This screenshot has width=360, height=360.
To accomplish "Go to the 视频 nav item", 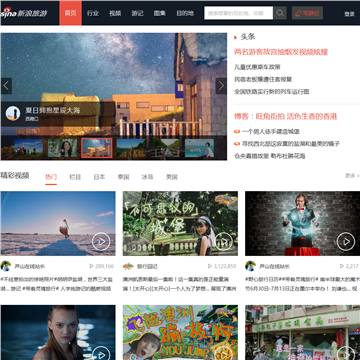I will point(115,13).
